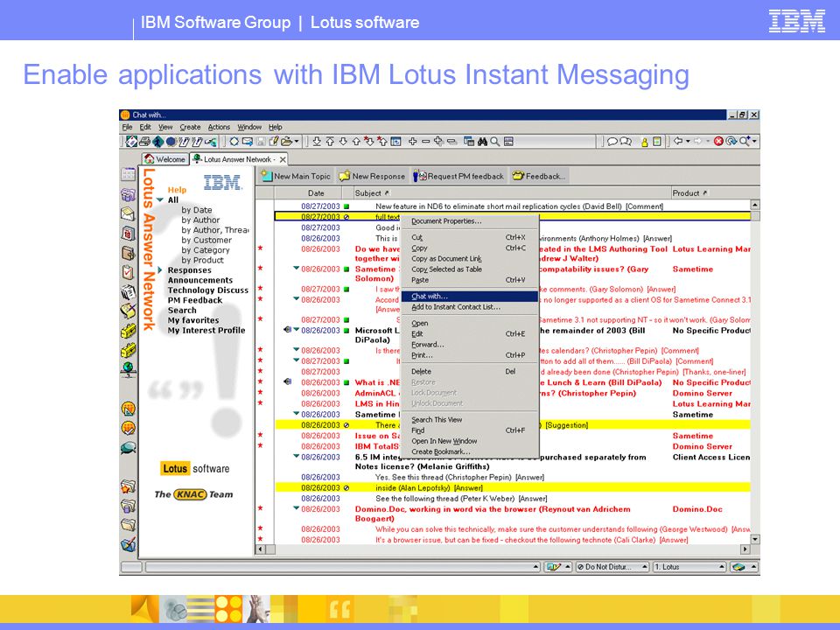Select 'by Customer' view in navigator
The width and height of the screenshot is (840, 630).
pos(206,240)
